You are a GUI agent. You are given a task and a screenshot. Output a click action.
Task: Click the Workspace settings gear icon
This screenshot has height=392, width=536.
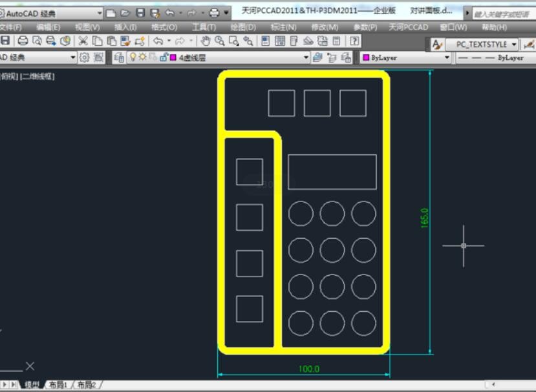pos(84,57)
